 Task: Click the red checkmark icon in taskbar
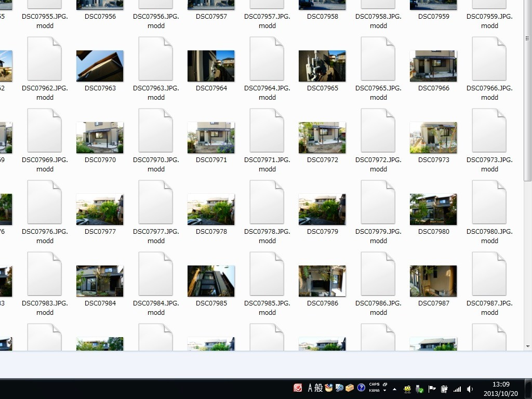click(x=298, y=388)
